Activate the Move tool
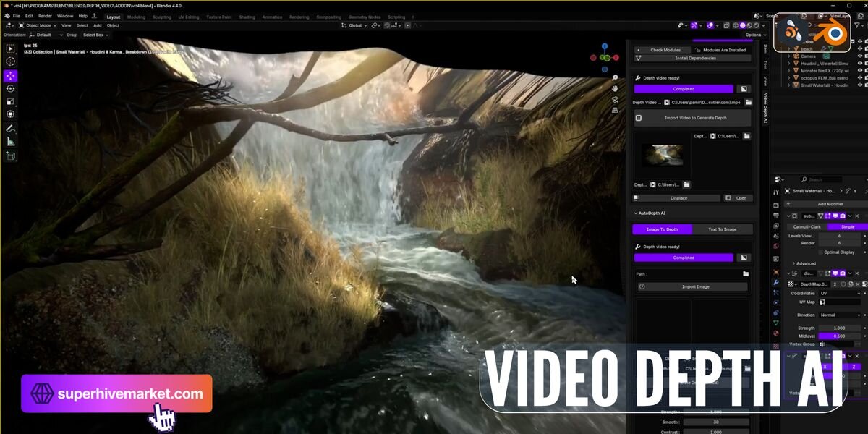Screen dimensions: 868x434 (x=11, y=76)
